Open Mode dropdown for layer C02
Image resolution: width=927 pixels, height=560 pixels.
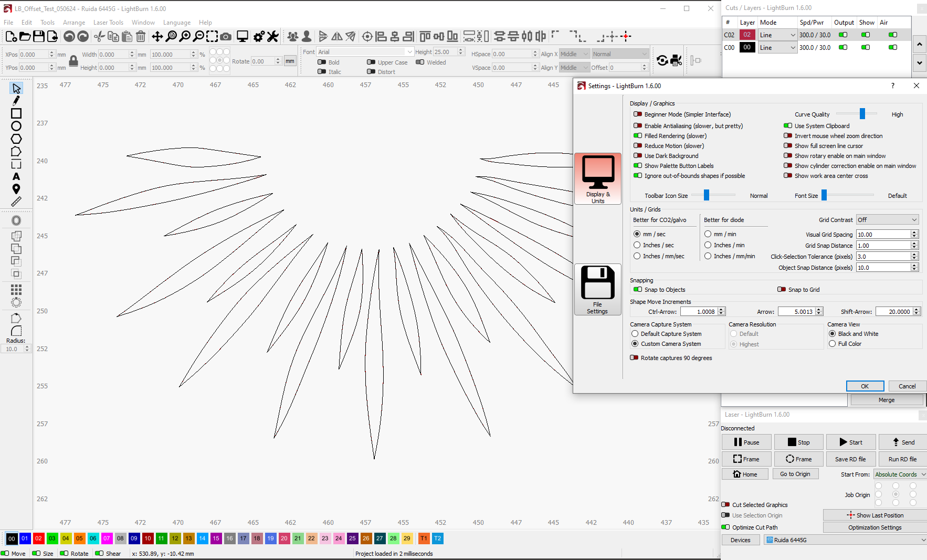tap(778, 35)
